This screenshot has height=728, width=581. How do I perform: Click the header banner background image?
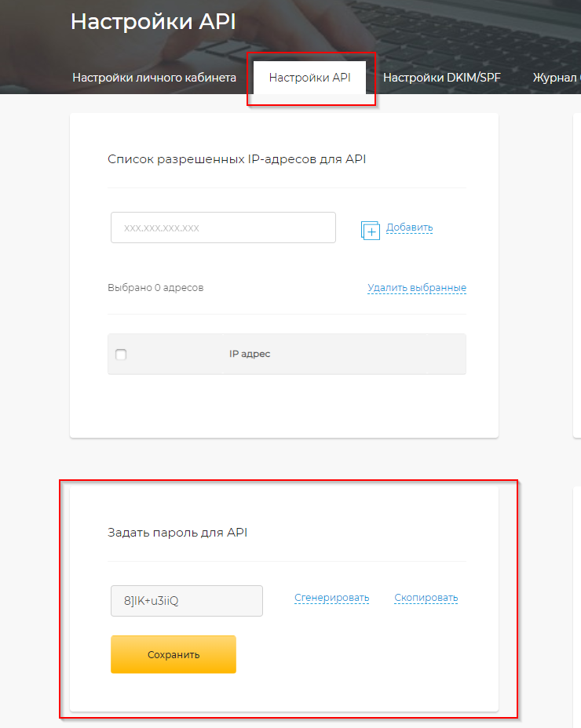(432, 31)
